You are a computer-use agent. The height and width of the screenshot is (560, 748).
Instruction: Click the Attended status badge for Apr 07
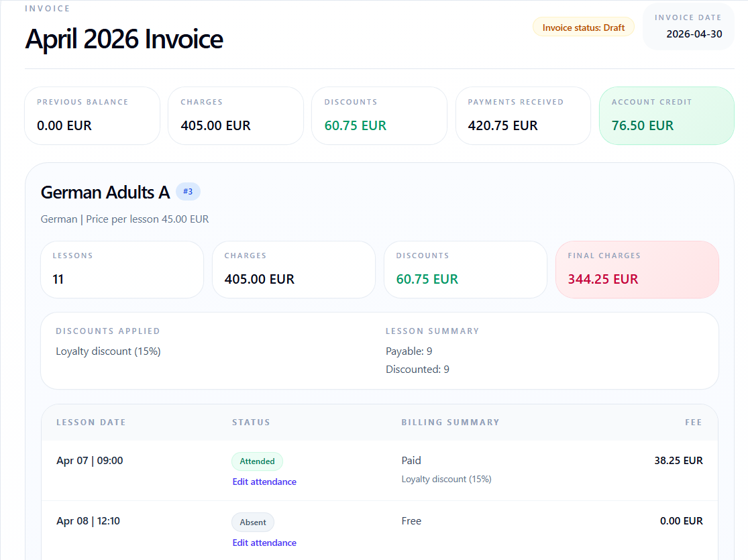click(x=257, y=461)
